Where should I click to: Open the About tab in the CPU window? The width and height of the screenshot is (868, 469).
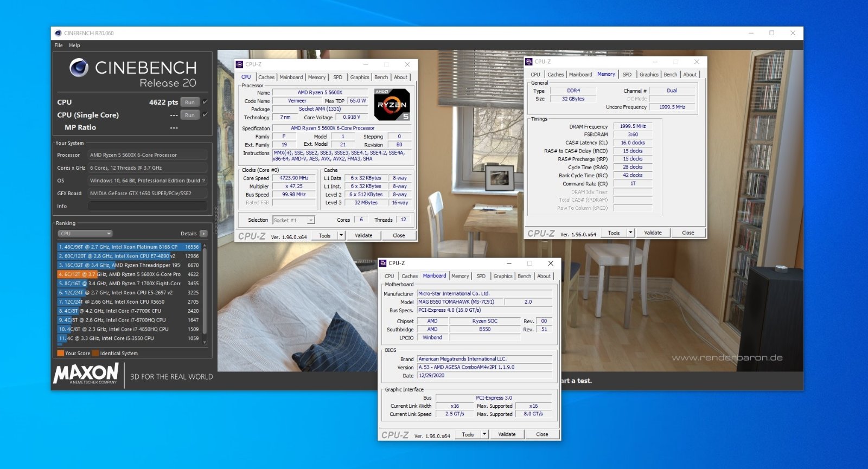(401, 78)
